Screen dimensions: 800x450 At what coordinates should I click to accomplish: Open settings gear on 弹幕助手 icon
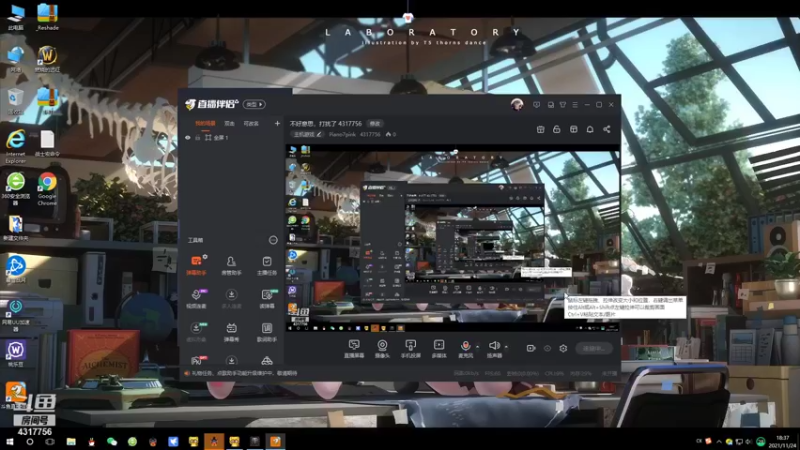click(205, 257)
